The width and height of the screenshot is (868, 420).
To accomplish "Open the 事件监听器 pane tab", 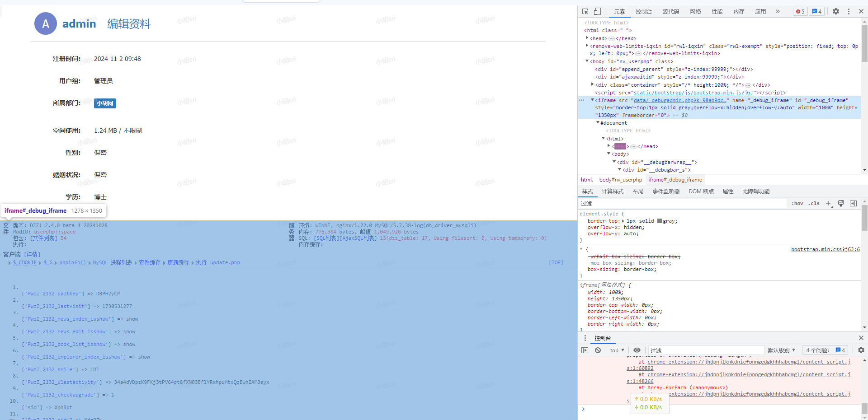I will [x=666, y=191].
